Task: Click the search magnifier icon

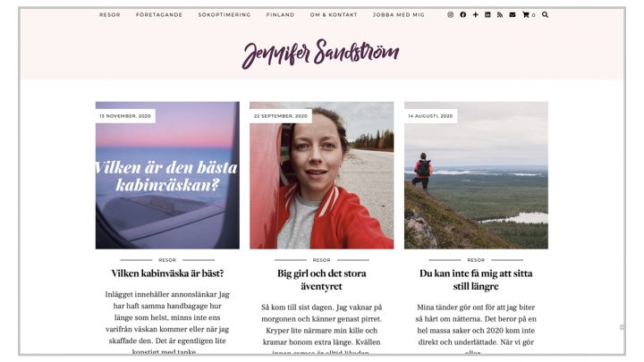Action: pos(545,15)
